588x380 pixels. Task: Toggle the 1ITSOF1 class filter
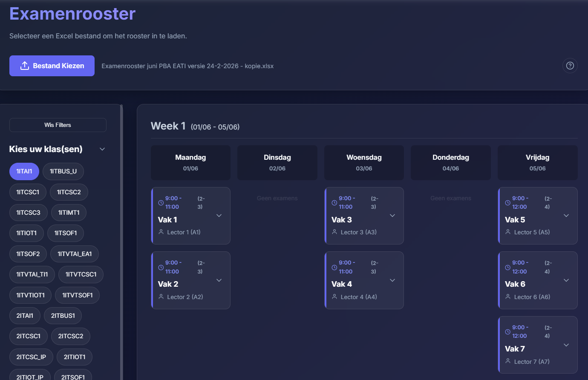[x=66, y=233]
